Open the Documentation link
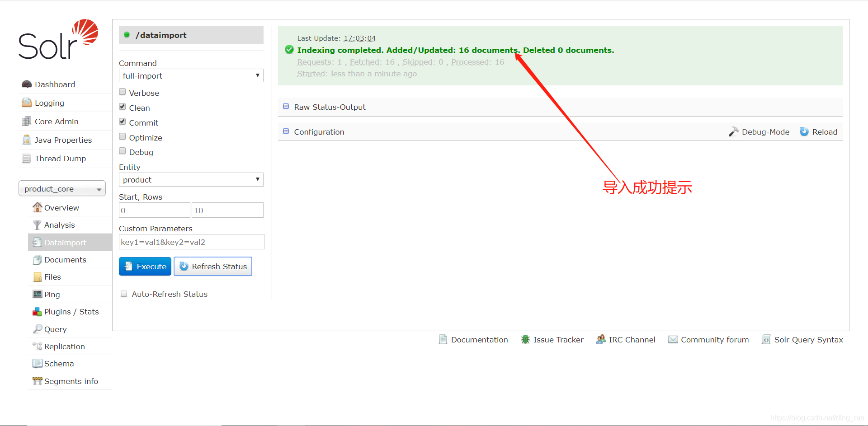This screenshot has height=426, width=868. (x=479, y=340)
